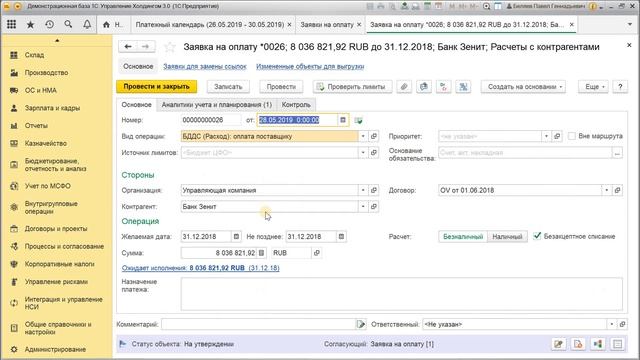Click the status bar list icon

coord(618,344)
